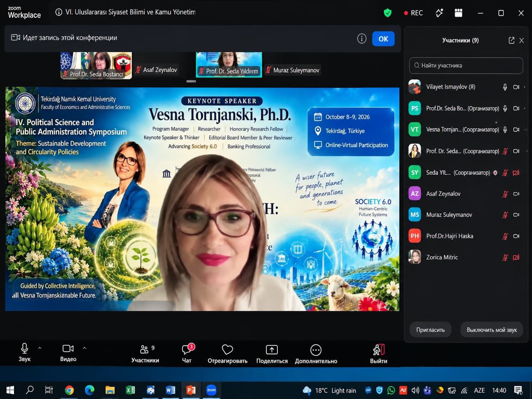Toggle the microphone Звук button
Viewport: 532px width, 399px height.
(x=25, y=353)
